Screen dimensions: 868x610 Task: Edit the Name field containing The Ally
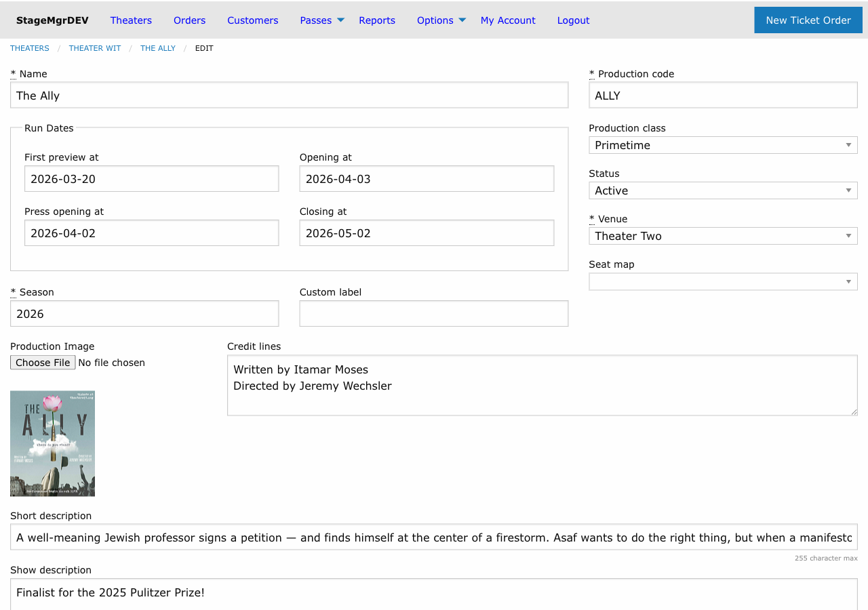click(x=290, y=96)
